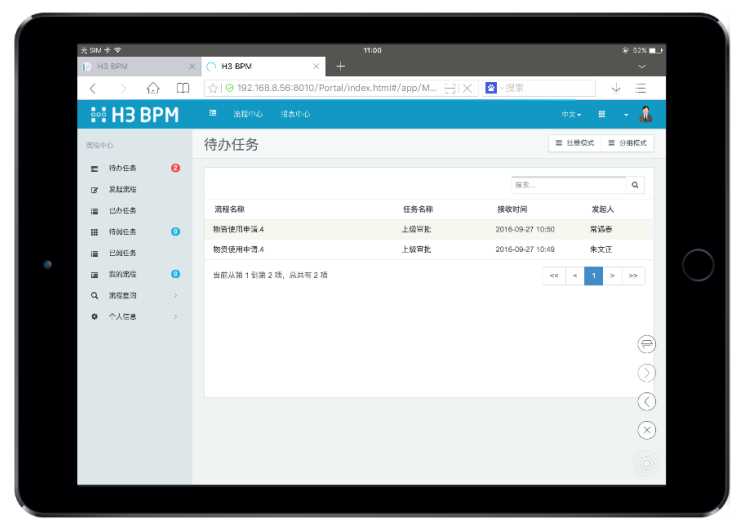746x526 pixels.
Task: Open the dropdown arrow beside the user avatar
Action: tap(626, 115)
